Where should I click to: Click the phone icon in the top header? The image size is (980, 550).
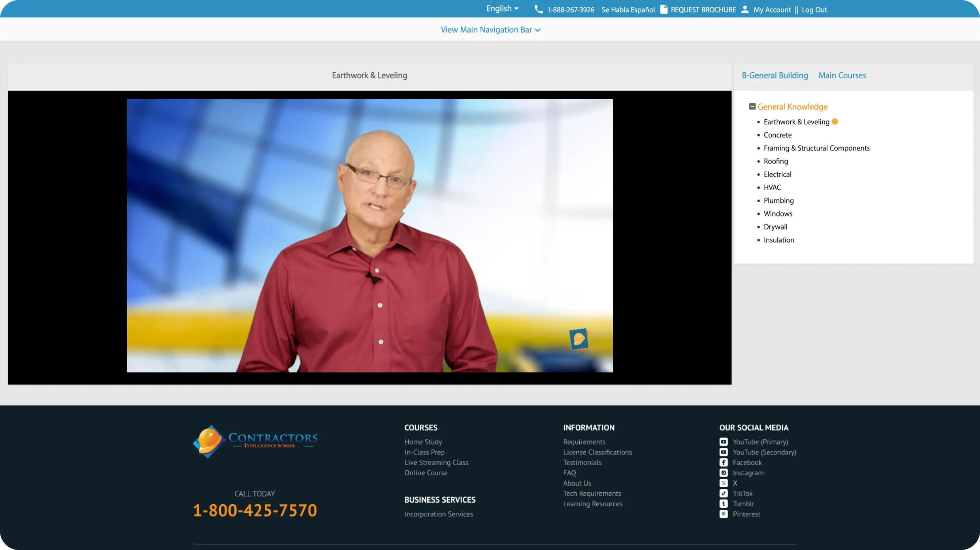pyautogui.click(x=539, y=9)
